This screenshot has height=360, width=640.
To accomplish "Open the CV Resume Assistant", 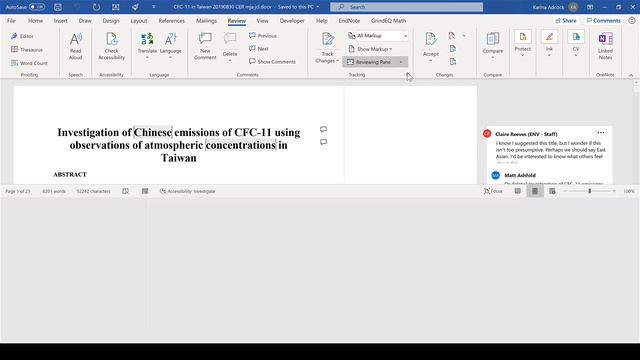I will pyautogui.click(x=576, y=44).
